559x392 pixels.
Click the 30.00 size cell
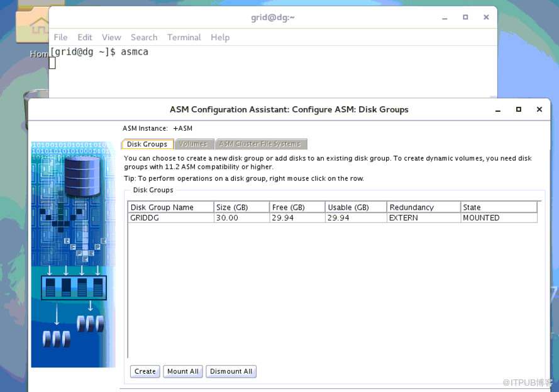[x=241, y=218]
